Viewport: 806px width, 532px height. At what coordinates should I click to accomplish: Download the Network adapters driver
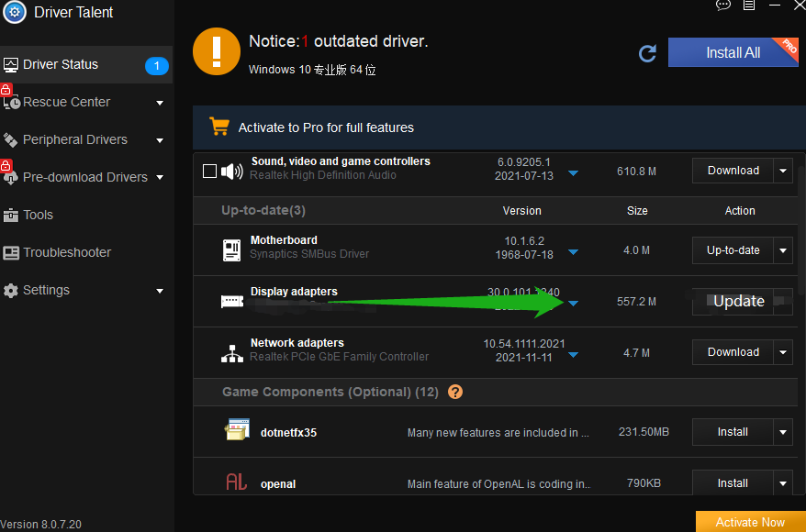pos(733,352)
